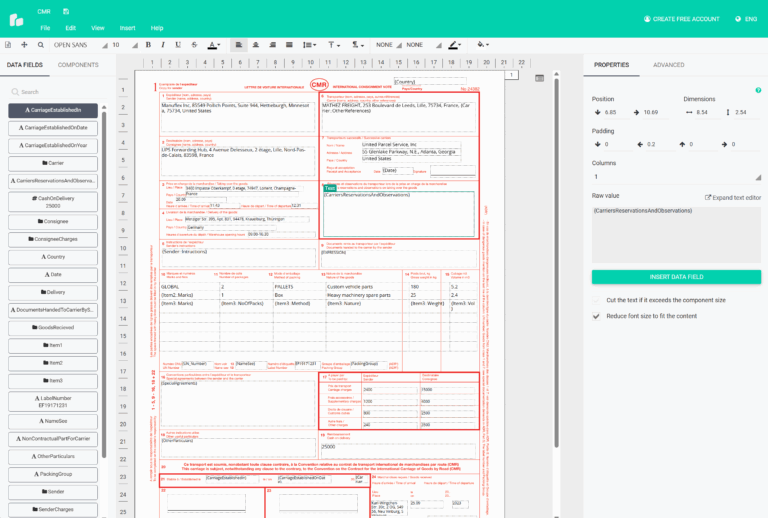
Task: Uncheck reduce font size to fit content
Action: click(x=597, y=316)
